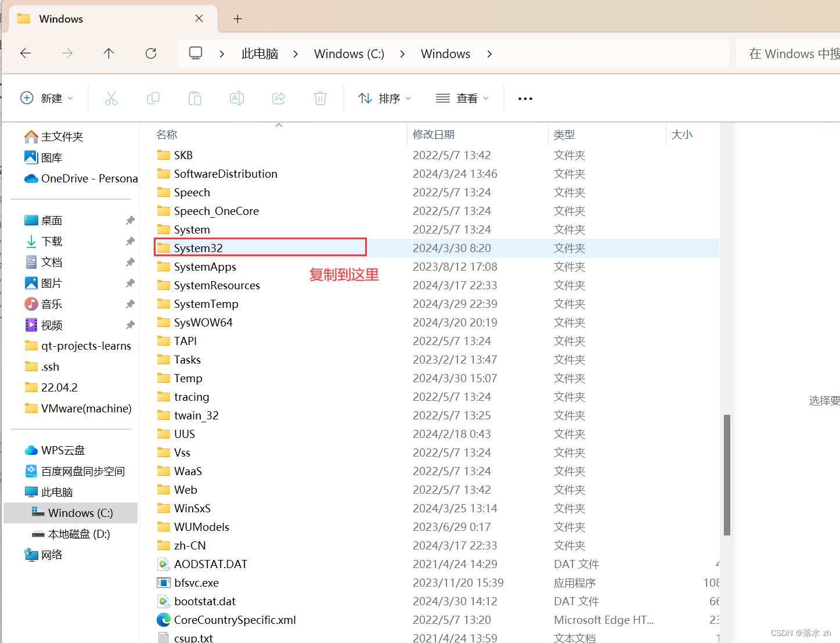The image size is (840, 643).
Task: Click the monitor icon in address bar
Action: coord(196,53)
